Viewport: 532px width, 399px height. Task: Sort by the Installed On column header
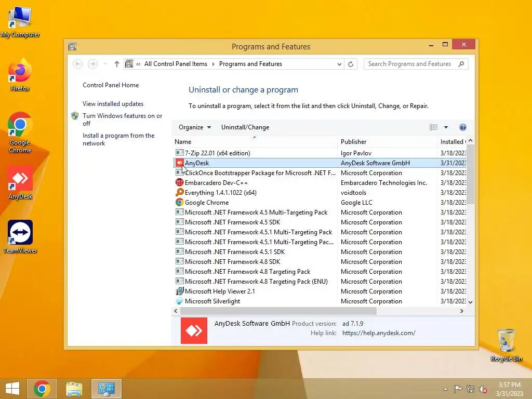452,142
